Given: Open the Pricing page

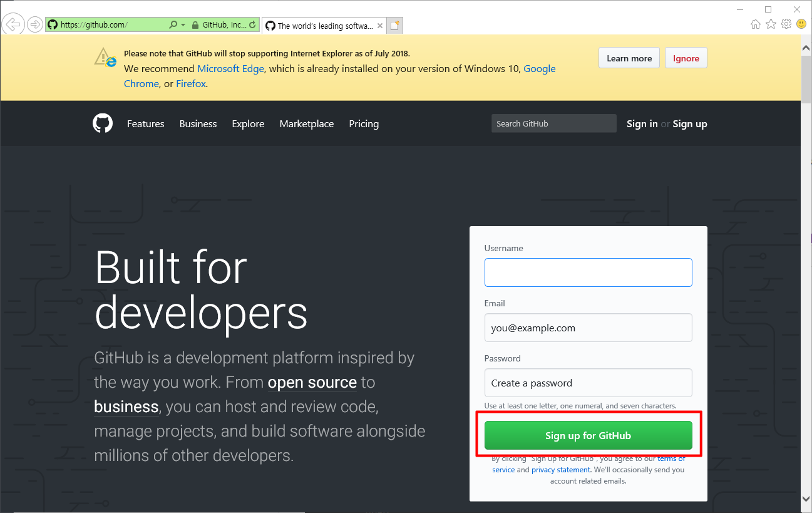Looking at the screenshot, I should click(x=364, y=124).
